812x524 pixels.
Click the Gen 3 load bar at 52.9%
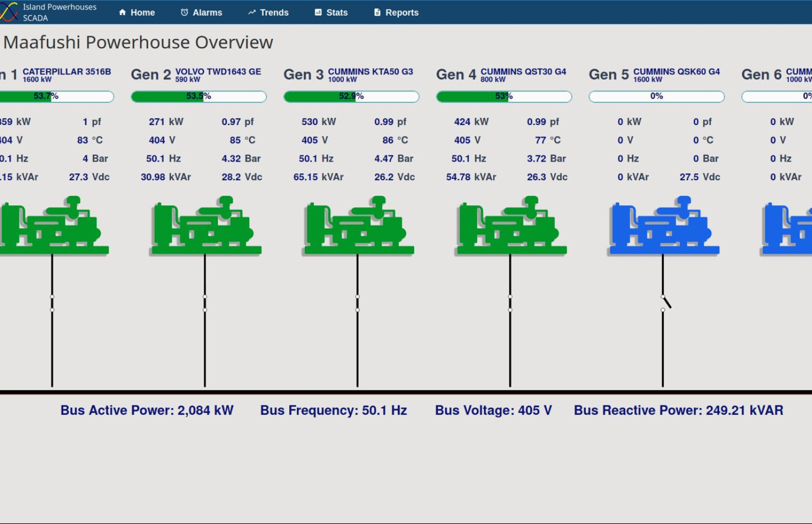(351, 96)
